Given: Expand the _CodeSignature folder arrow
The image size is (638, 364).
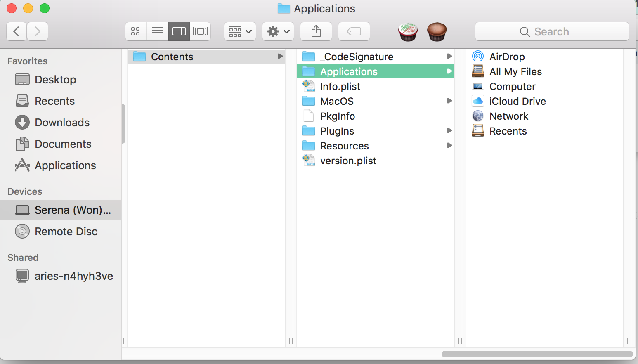Looking at the screenshot, I should point(449,56).
